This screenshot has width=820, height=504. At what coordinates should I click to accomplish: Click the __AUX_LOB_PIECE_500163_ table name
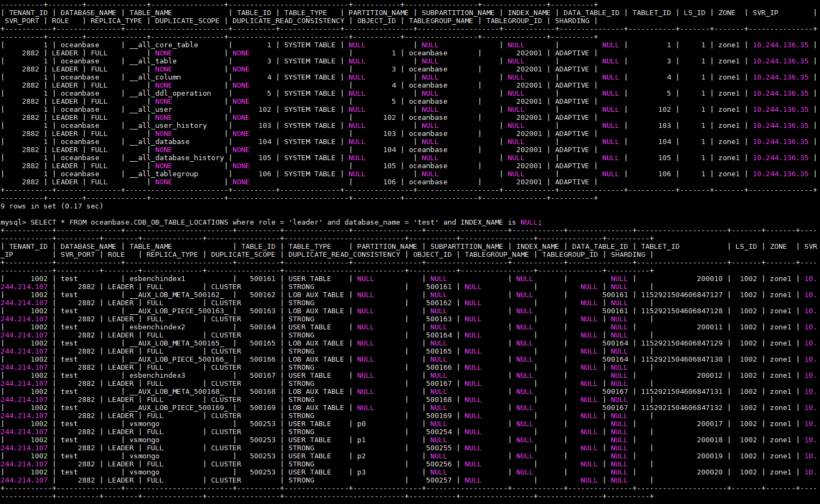coord(179,311)
